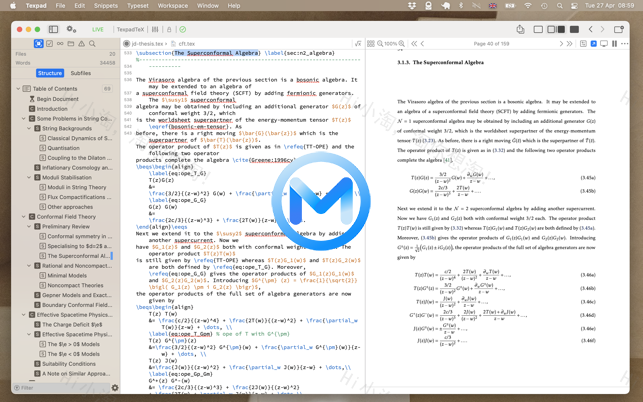Image resolution: width=643 pixels, height=402 pixels.
Task: Show PDF page thumbnails grid
Action: (371, 43)
